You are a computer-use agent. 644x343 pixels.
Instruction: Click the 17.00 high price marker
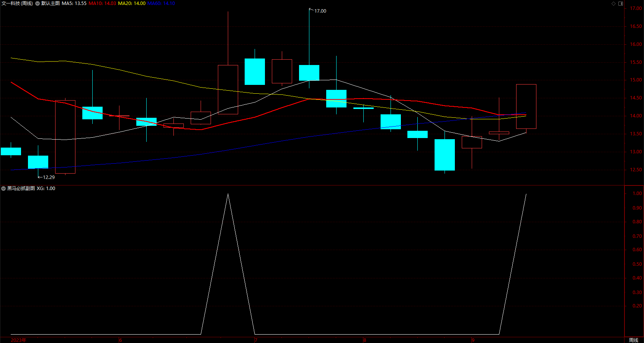(320, 11)
